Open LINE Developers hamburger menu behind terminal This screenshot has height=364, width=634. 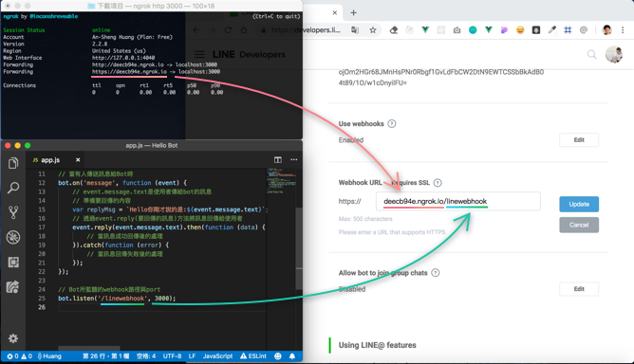click(199, 55)
